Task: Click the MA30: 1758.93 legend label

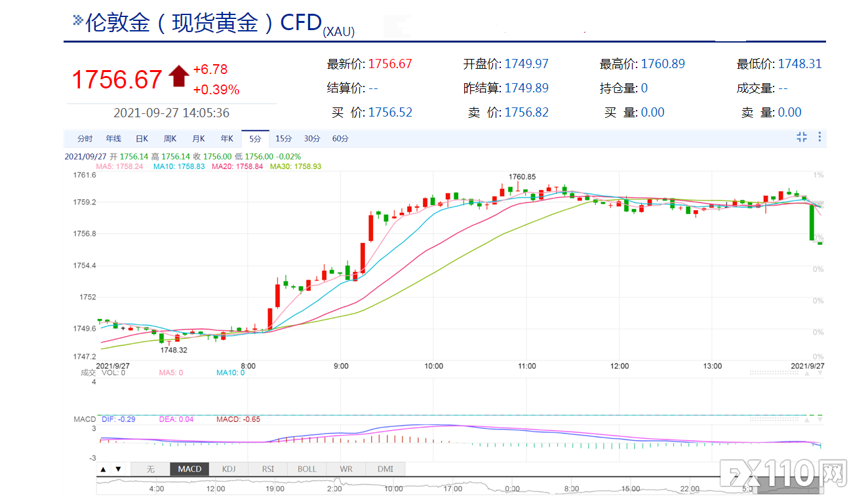Action: tap(297, 166)
